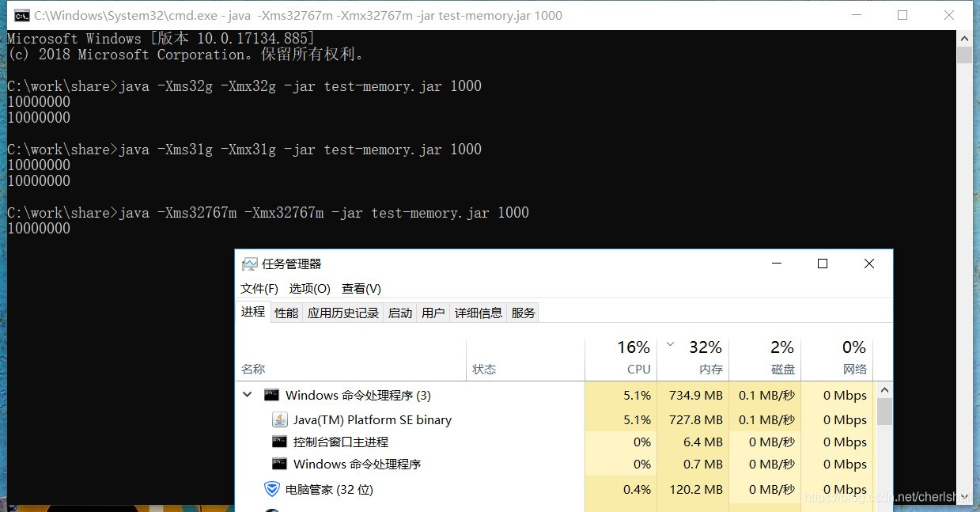
Task: Switch to the 服务 tab
Action: pos(524,313)
